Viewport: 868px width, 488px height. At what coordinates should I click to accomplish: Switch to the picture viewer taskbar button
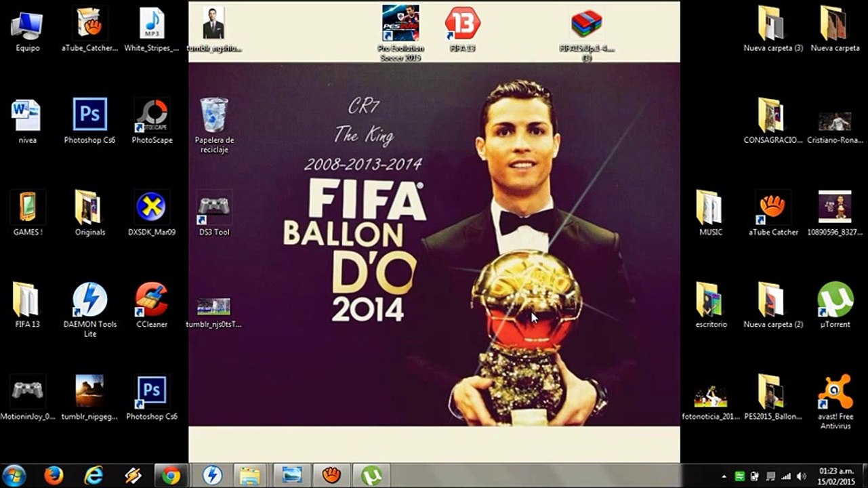(x=292, y=475)
